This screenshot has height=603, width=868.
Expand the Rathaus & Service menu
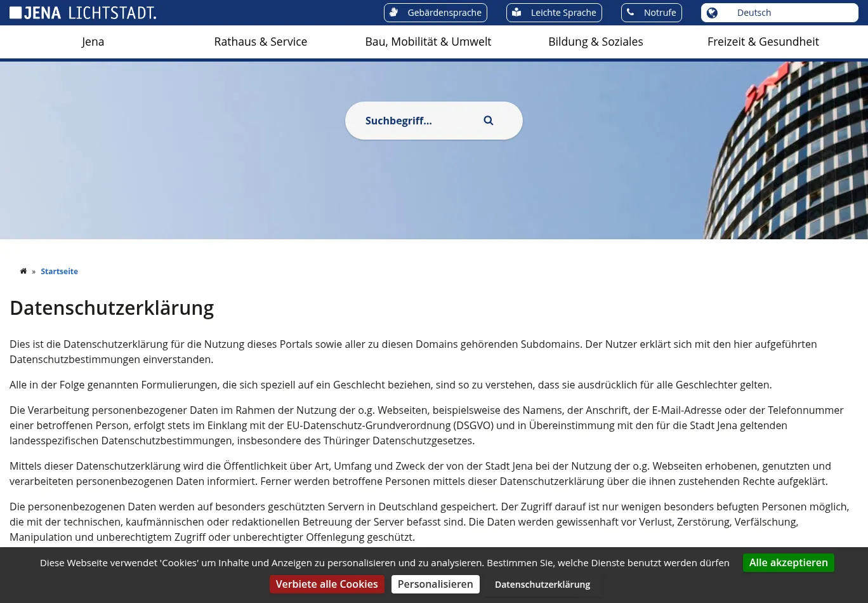(260, 42)
